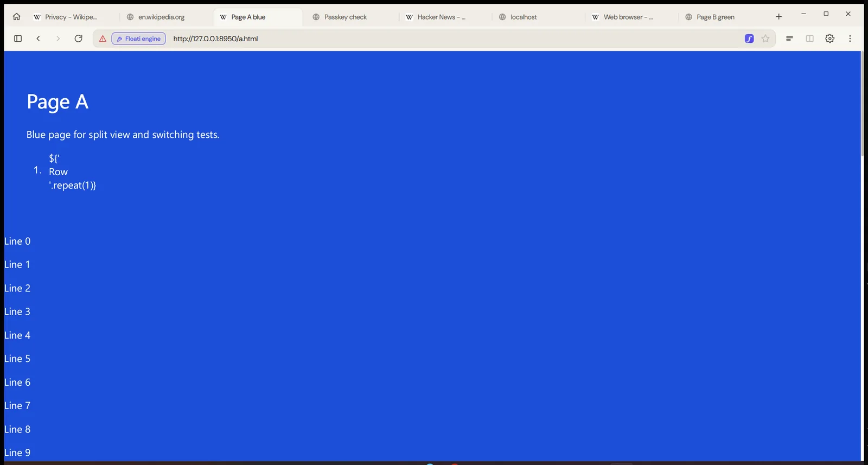Click the Page A heading
This screenshot has width=868, height=465.
tap(58, 102)
